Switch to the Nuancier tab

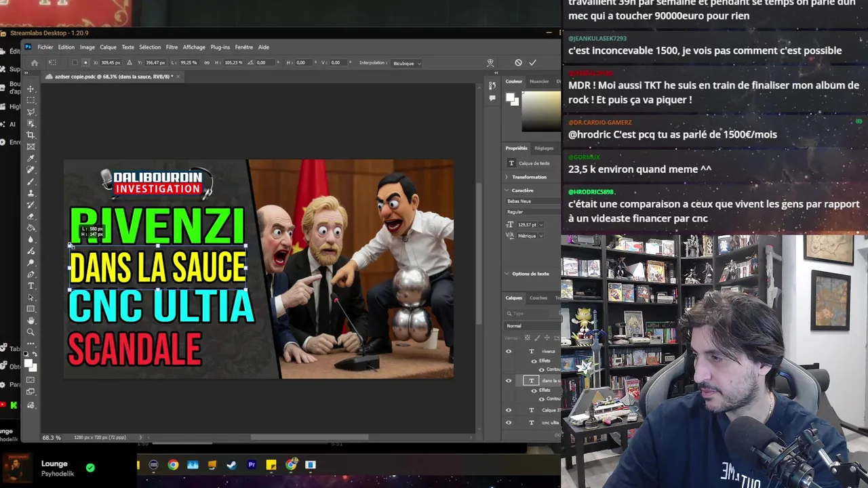pyautogui.click(x=539, y=81)
